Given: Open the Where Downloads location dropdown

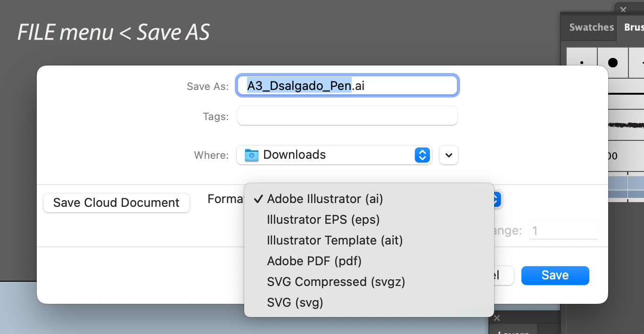Looking at the screenshot, I should 334,155.
